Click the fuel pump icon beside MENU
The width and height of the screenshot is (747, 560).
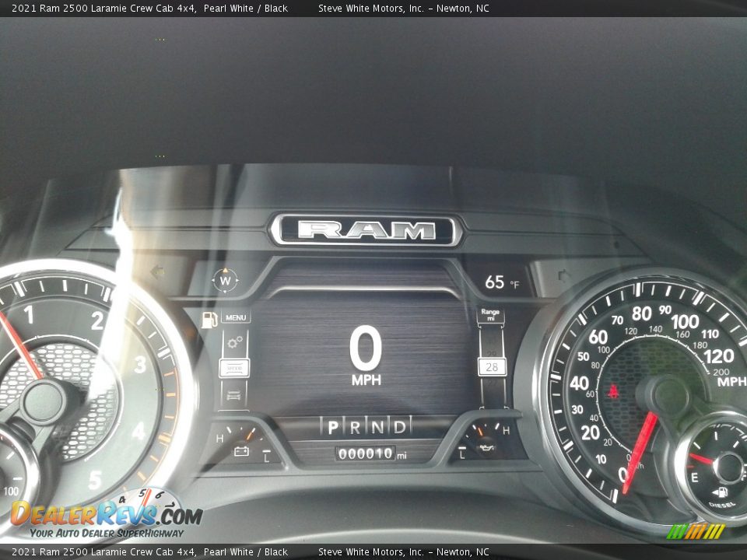point(209,320)
